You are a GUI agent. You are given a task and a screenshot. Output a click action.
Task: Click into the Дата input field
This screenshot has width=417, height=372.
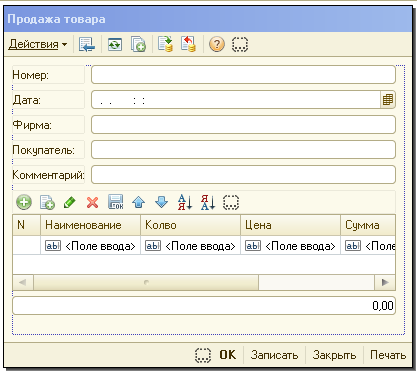click(x=236, y=100)
